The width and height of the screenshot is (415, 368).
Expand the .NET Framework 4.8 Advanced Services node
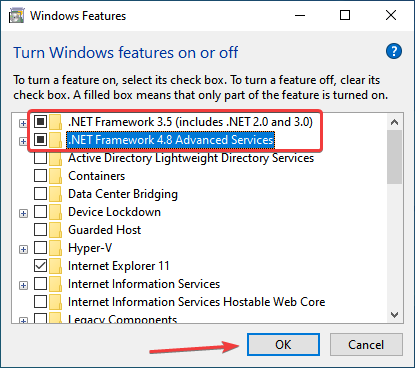[23, 141]
